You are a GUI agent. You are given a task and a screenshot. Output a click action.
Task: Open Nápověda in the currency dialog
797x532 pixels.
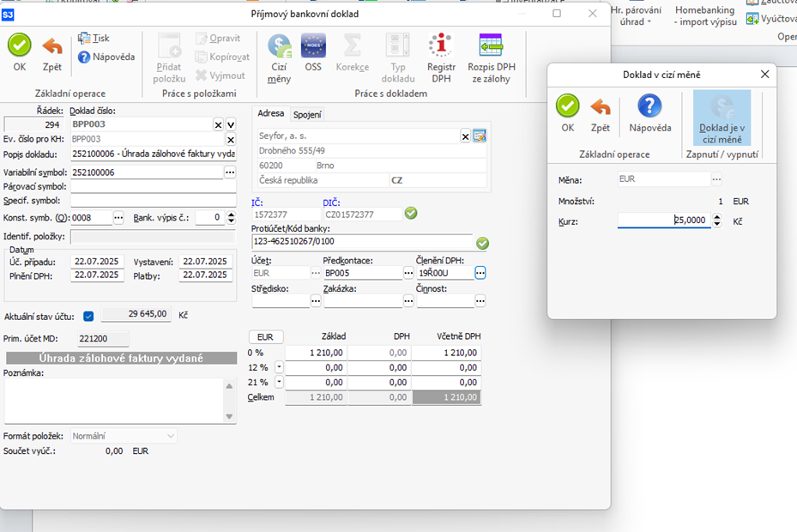coord(650,113)
